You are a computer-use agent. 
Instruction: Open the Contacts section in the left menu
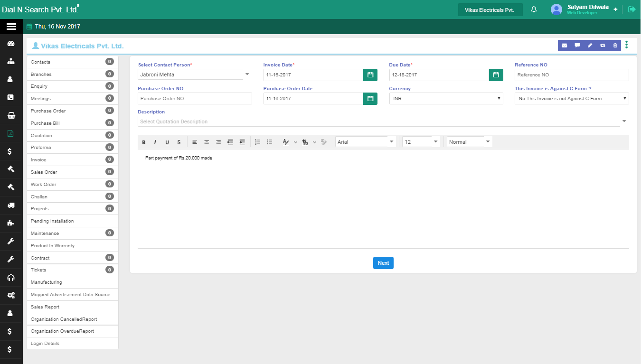click(x=73, y=62)
